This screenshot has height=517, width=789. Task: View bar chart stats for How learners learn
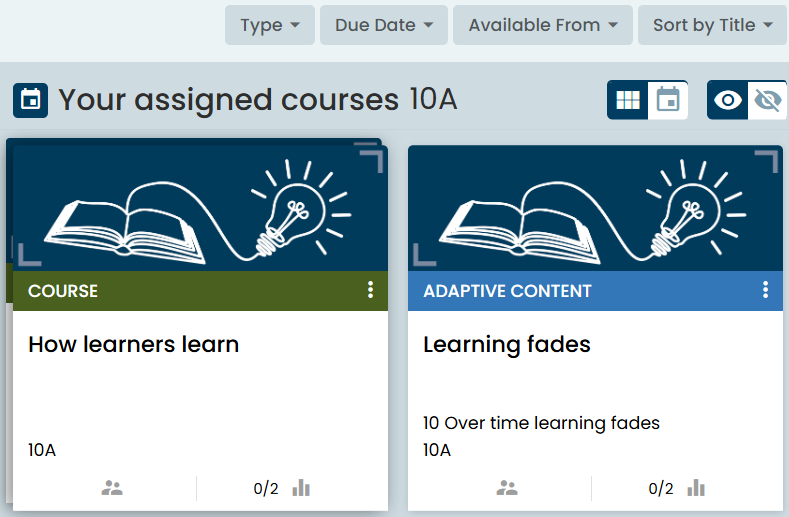point(301,488)
